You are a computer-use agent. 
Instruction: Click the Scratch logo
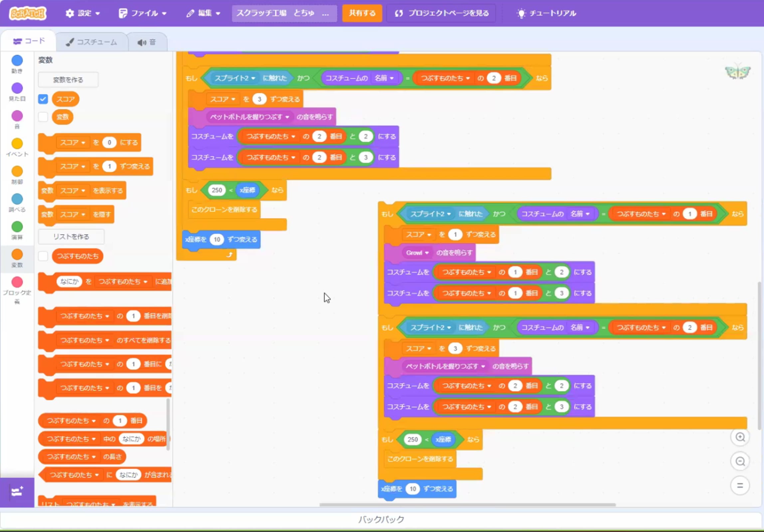click(x=28, y=13)
